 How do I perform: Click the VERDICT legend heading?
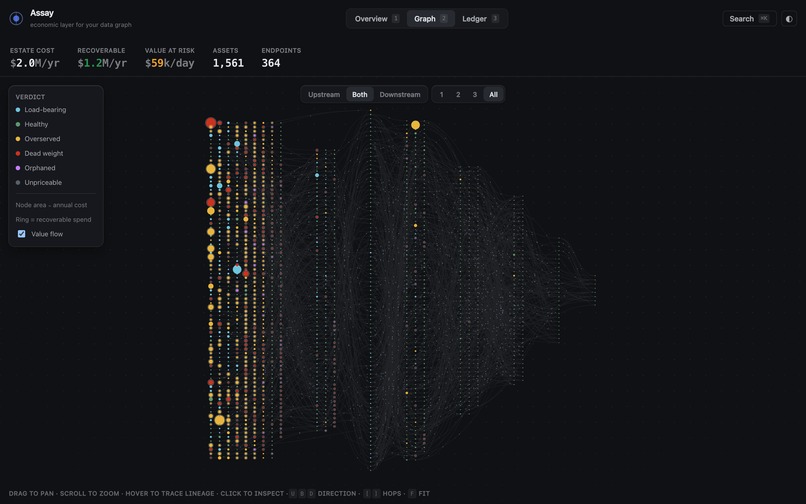pyautogui.click(x=30, y=97)
